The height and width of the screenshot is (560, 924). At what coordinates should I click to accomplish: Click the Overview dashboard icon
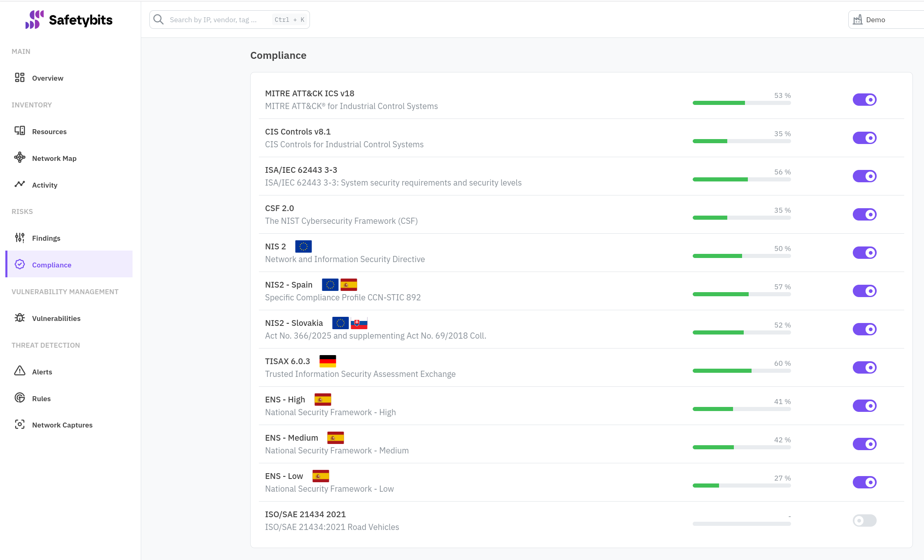tap(20, 78)
